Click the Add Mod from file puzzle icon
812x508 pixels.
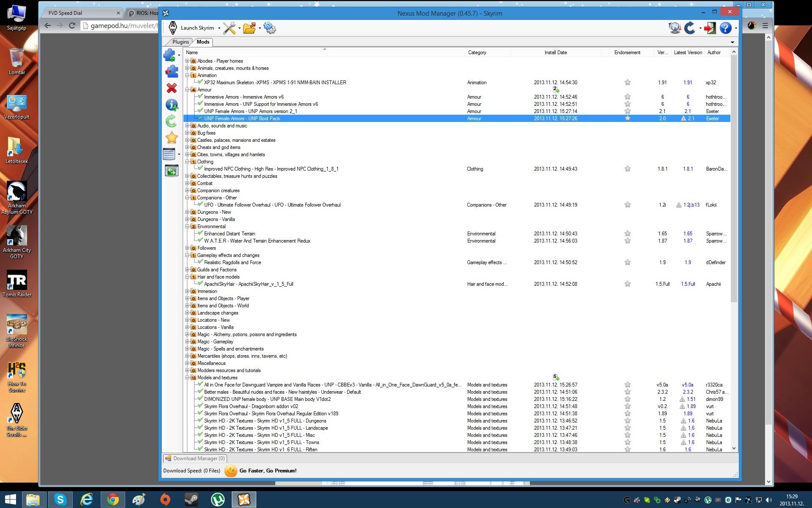point(170,55)
